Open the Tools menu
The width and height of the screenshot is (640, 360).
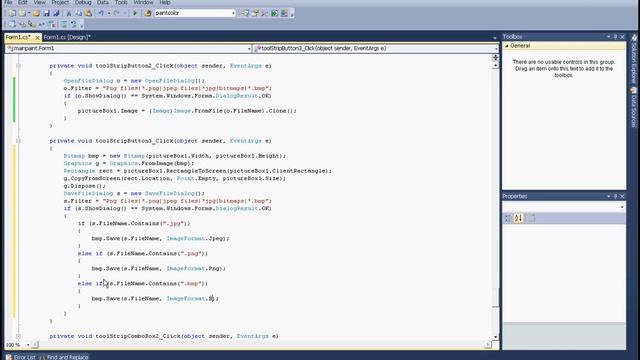(121, 2)
